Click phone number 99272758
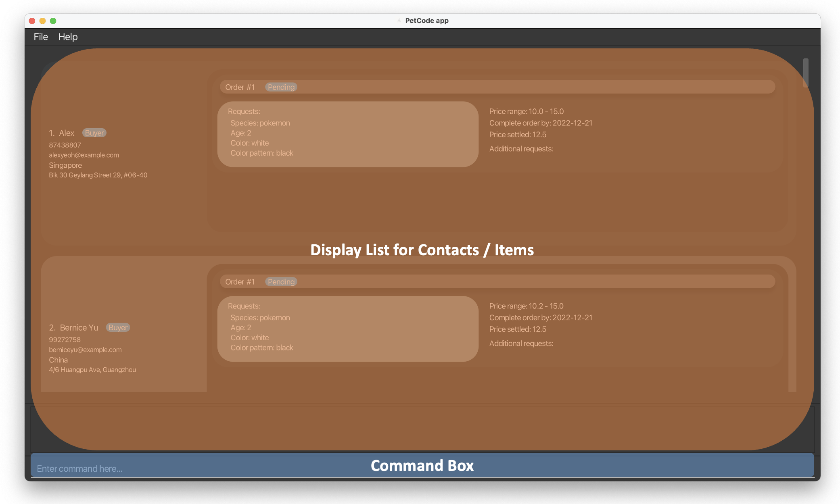Image resolution: width=840 pixels, height=504 pixels. tap(65, 339)
